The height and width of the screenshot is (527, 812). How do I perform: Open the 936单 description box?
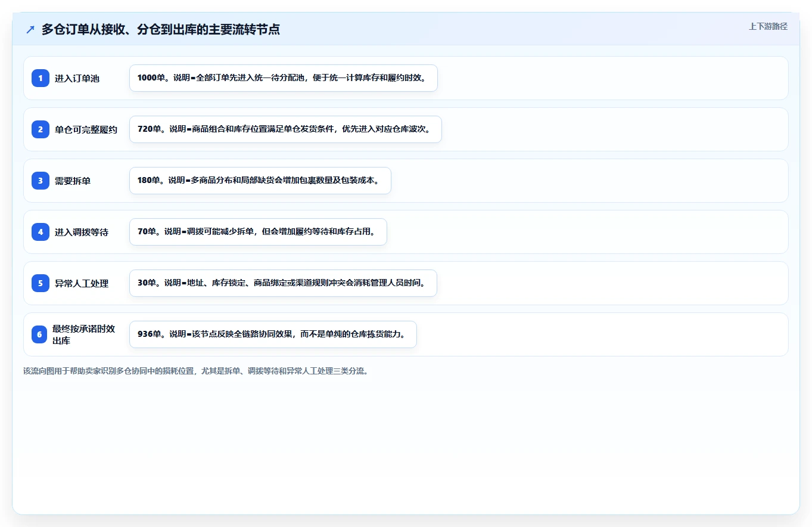click(x=273, y=334)
